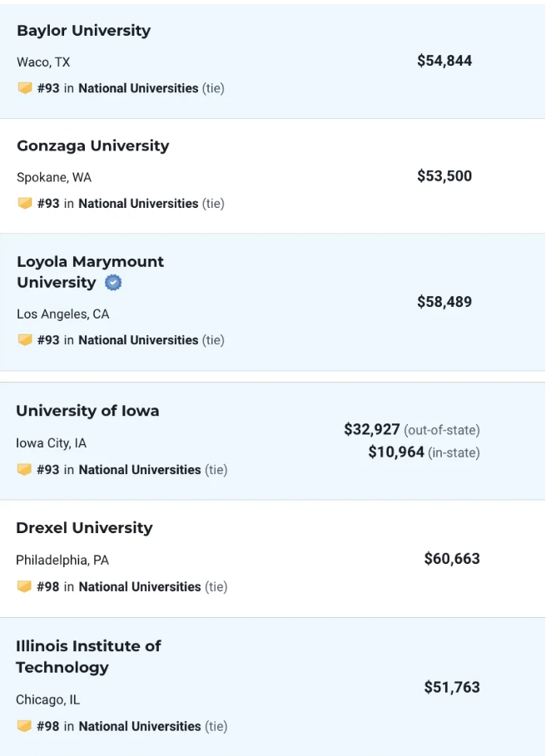Click Iowa's $10,964 in-state tuition

[x=396, y=452]
